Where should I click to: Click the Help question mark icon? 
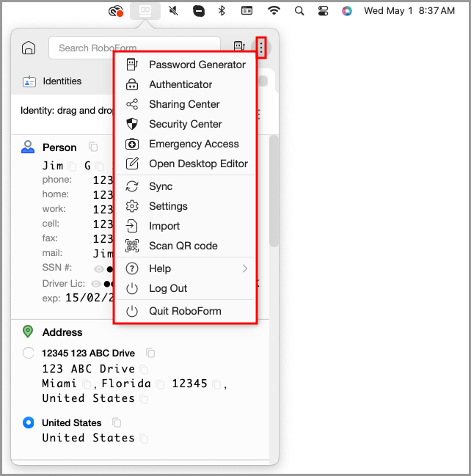point(132,268)
